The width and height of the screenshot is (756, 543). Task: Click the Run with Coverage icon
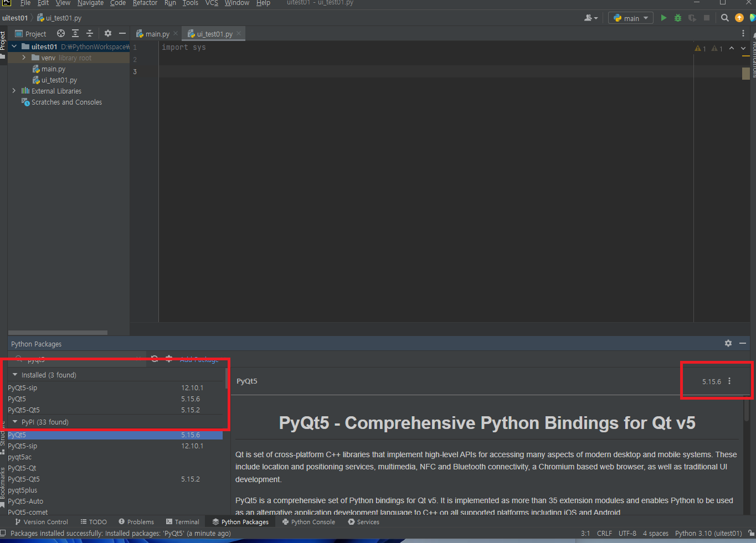[x=692, y=18]
